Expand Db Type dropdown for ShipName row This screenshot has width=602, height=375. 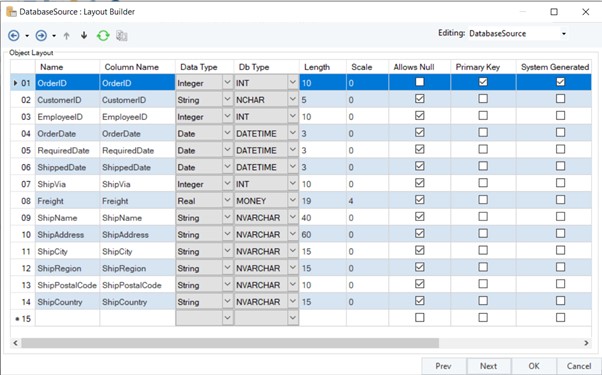(293, 217)
